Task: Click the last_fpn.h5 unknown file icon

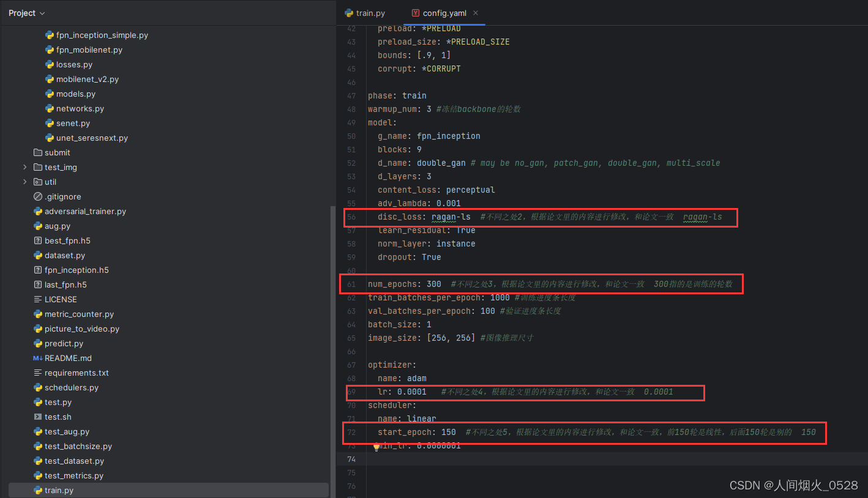Action: pyautogui.click(x=38, y=284)
